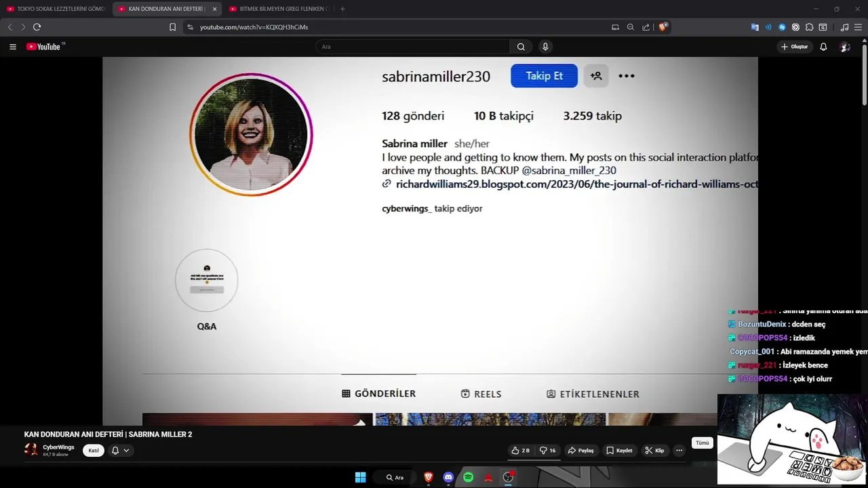Go forward with browser forward arrow
Image resolution: width=868 pixels, height=488 pixels.
(x=23, y=27)
